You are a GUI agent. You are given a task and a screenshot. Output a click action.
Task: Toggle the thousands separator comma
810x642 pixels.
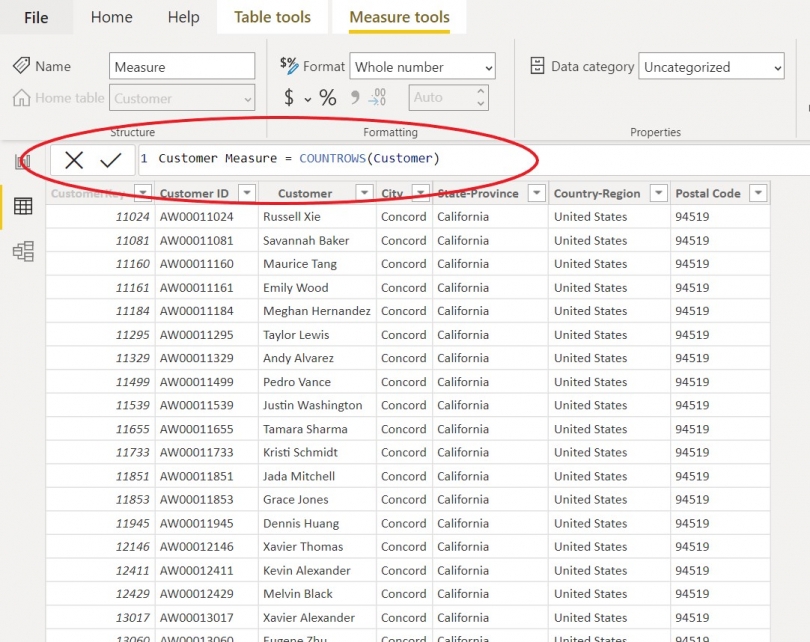(x=356, y=98)
